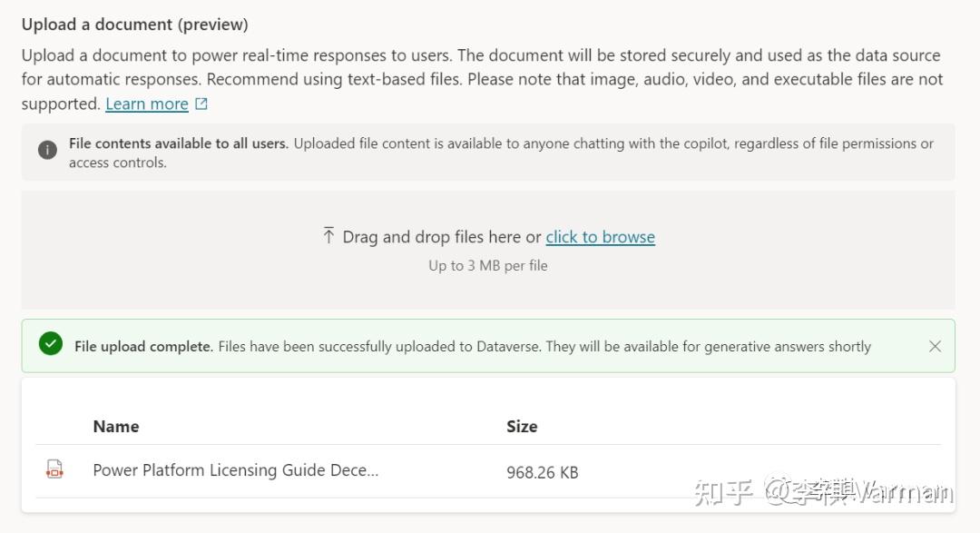Click the "Drag and drop files here or" text
The image size is (980, 533).
[x=441, y=237]
